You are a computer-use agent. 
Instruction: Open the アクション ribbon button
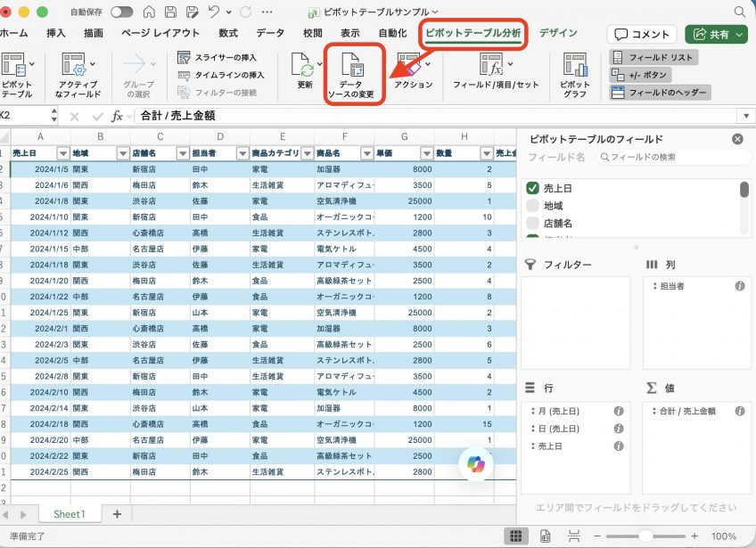[413, 71]
